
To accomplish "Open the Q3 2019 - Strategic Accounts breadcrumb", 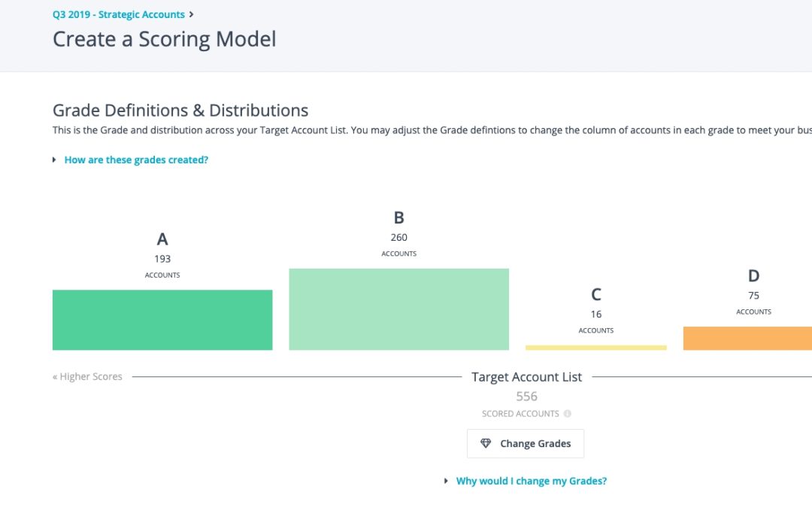I will 119,14.
